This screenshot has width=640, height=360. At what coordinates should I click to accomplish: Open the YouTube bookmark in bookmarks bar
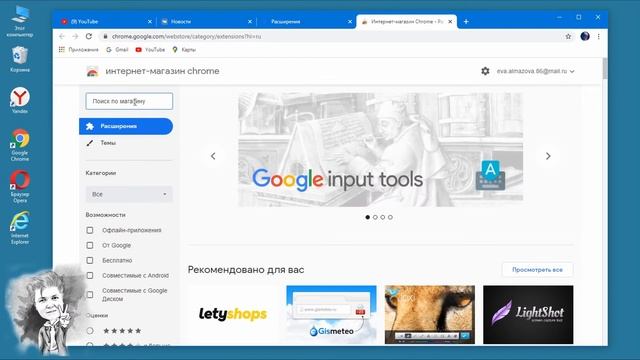click(x=150, y=49)
